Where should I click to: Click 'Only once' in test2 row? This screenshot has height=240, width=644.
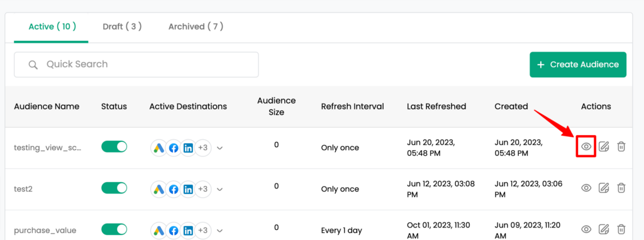click(x=340, y=189)
